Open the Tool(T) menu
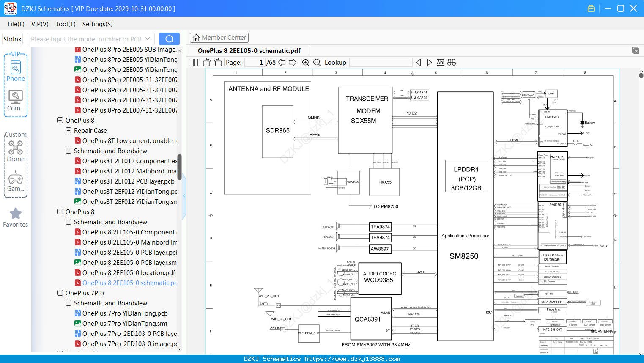This screenshot has width=644, height=363. coord(66,24)
